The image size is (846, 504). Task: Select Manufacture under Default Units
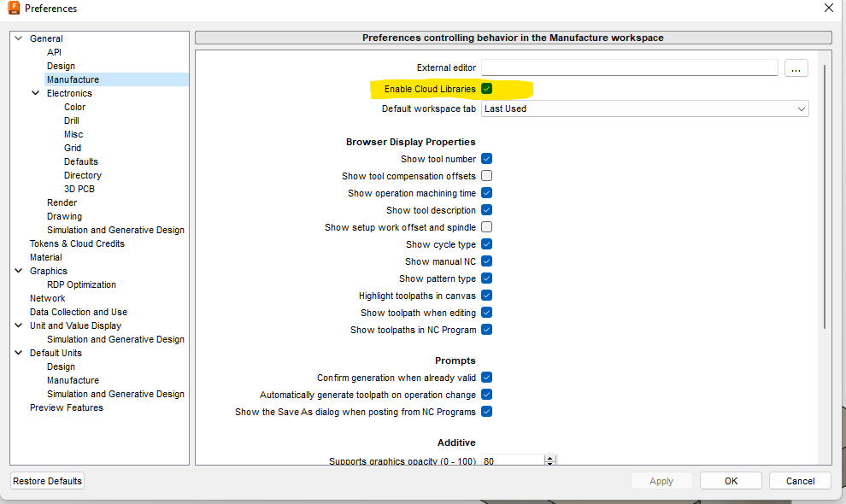point(73,380)
